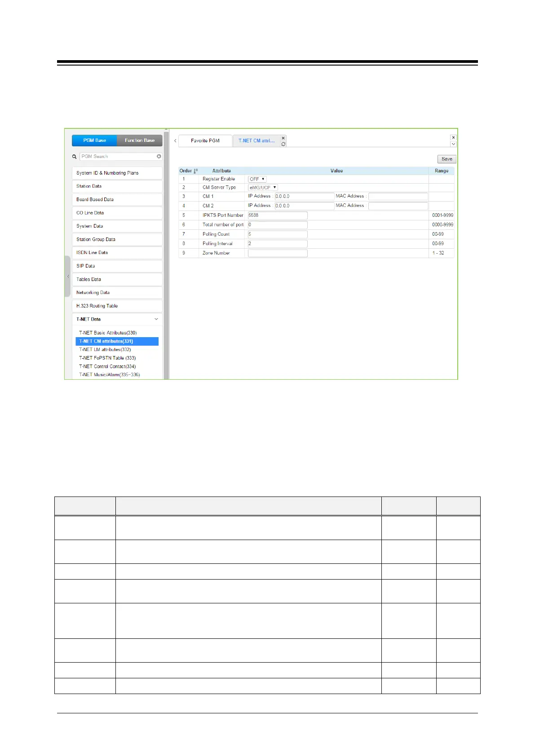The image size is (535, 756).
Task: Click the Save button
Action: pyautogui.click(x=447, y=159)
